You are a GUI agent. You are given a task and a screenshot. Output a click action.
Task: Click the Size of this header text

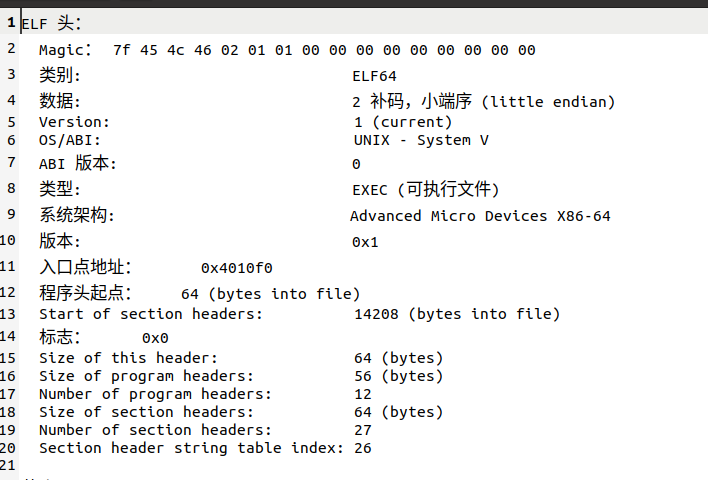pyautogui.click(x=129, y=358)
